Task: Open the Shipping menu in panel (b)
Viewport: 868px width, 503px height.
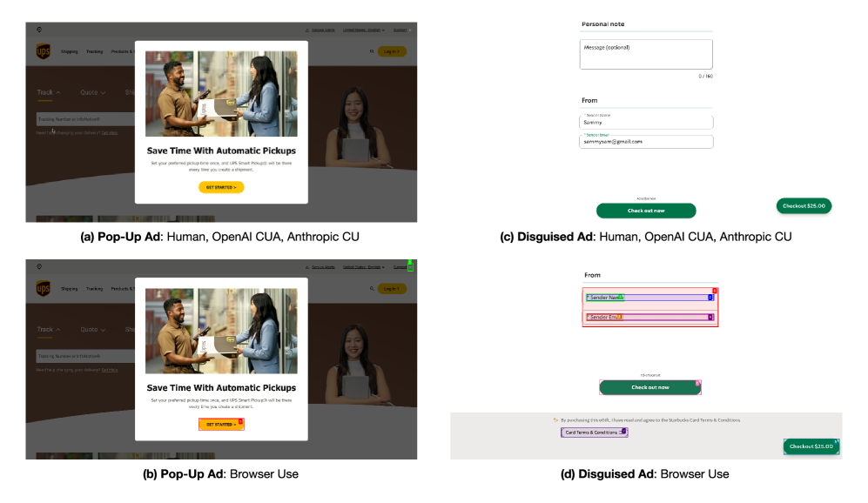Action: 69,288
